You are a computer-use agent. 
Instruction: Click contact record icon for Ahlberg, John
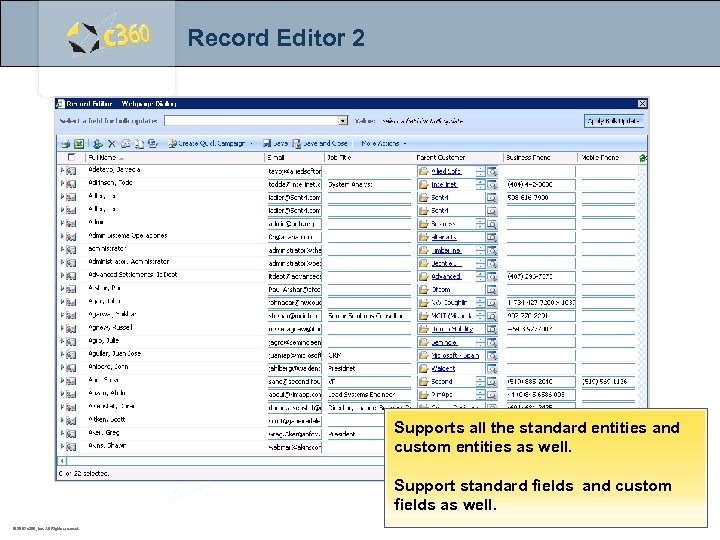click(x=71, y=368)
